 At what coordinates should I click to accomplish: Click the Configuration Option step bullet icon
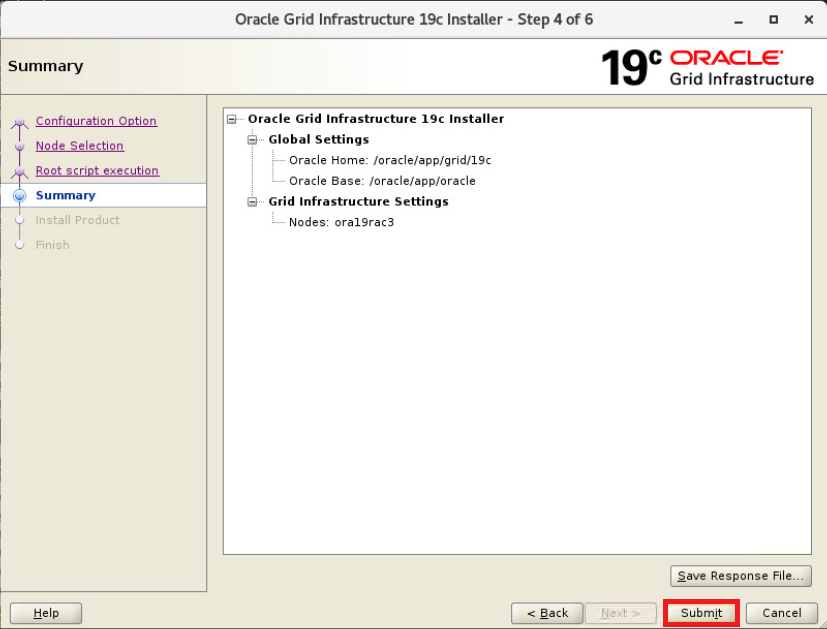[20, 122]
